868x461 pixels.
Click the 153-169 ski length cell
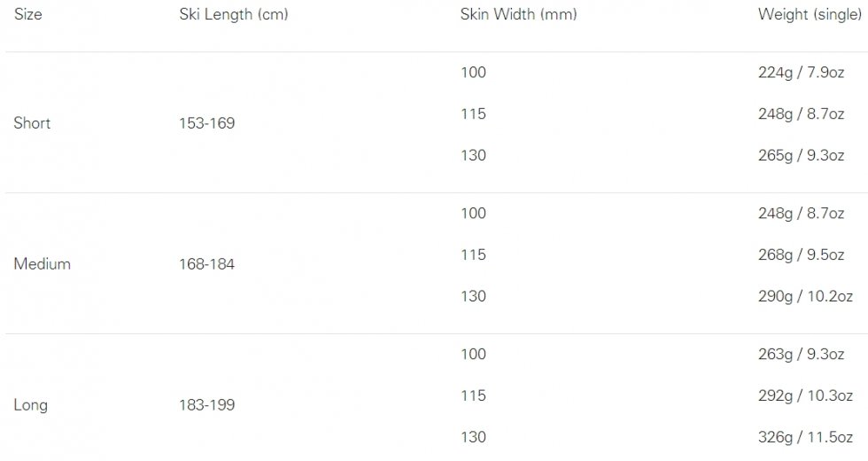207,123
